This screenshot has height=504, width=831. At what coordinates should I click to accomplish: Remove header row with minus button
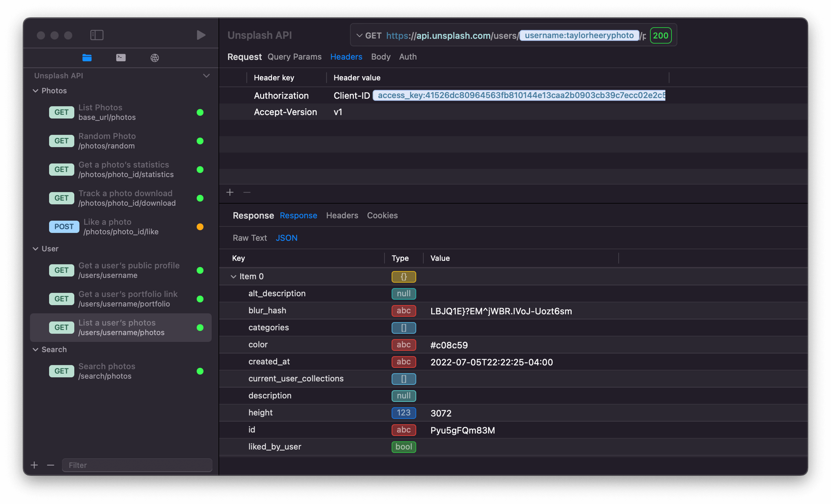247,192
